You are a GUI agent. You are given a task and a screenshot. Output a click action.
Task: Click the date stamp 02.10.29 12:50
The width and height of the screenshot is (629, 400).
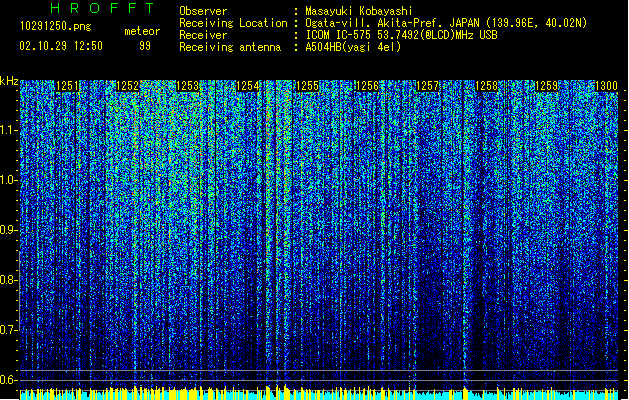pos(61,46)
